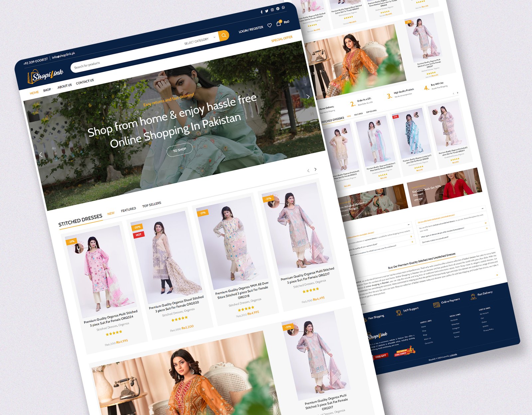
Task: Click the Fast Delivery courier icon in footer
Action: tap(473, 296)
